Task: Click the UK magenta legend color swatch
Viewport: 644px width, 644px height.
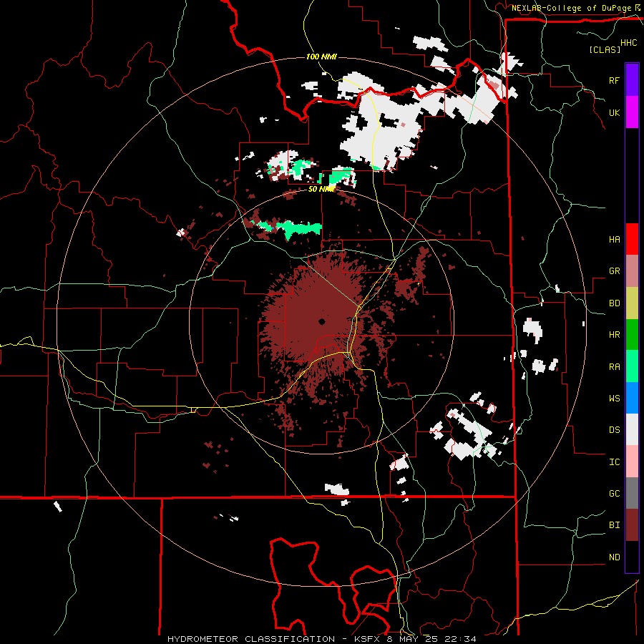Action: tap(632, 112)
